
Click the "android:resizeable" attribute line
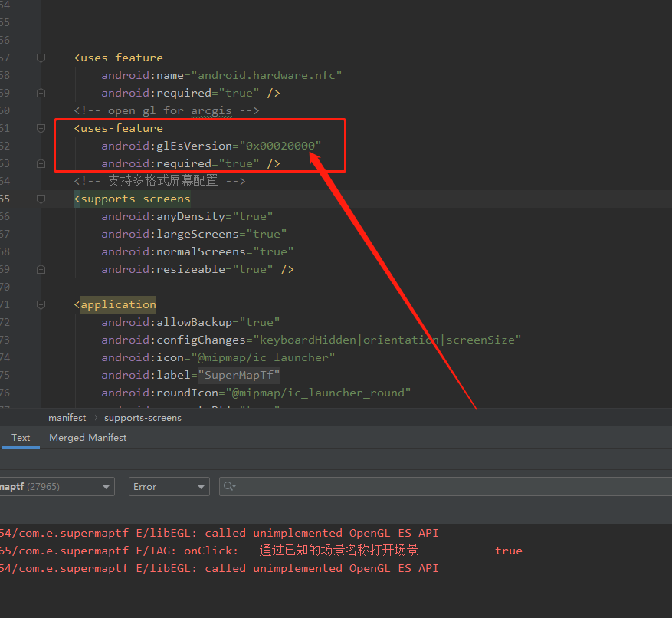click(198, 269)
